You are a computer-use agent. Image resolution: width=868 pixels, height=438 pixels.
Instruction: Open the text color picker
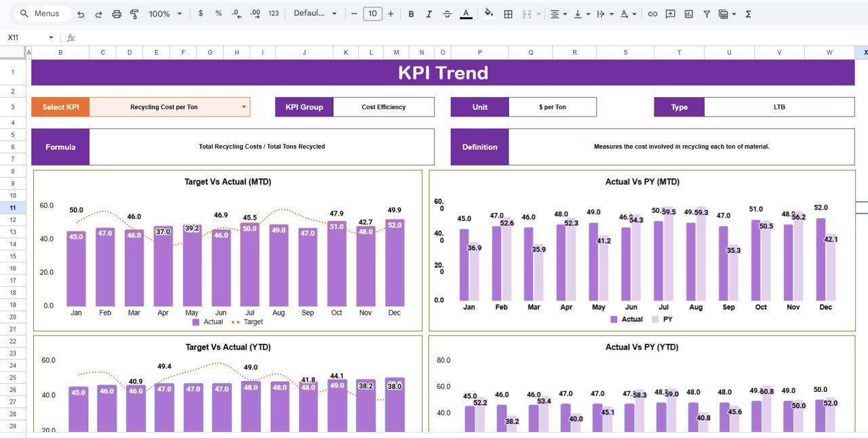(x=466, y=14)
